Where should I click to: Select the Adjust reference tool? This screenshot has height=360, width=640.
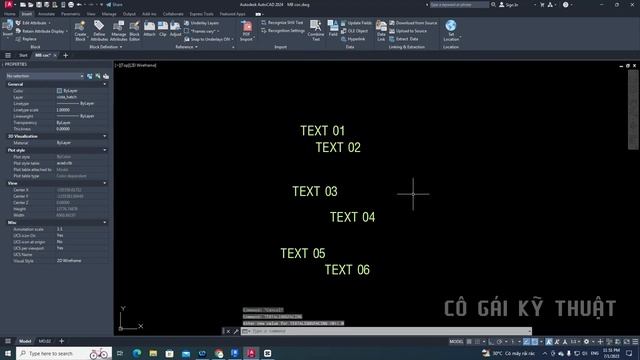[176, 29]
